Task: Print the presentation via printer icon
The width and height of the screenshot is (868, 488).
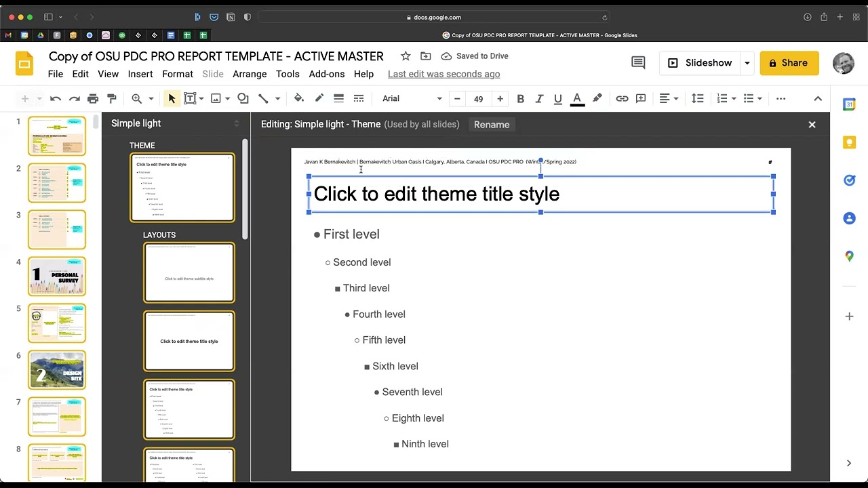Action: coord(93,99)
